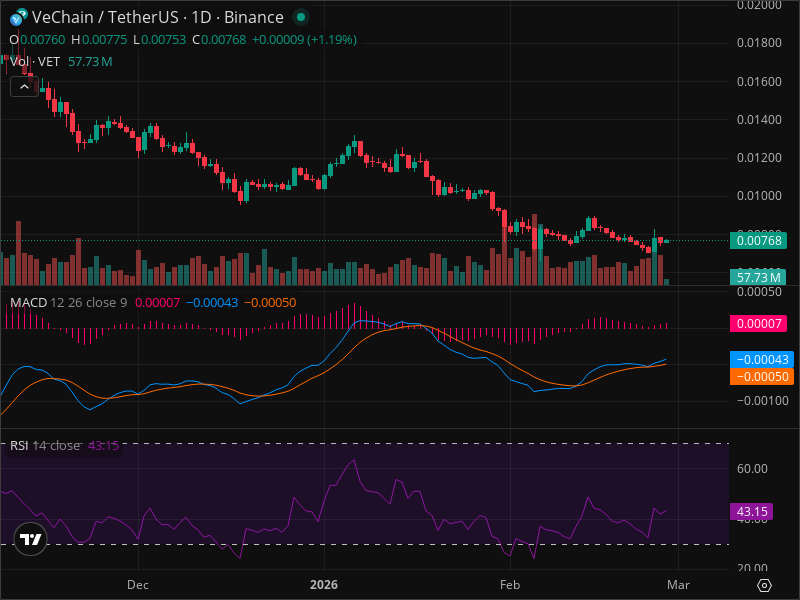The image size is (800, 600).
Task: Click the 0.01600 price axis label
Action: (759, 82)
